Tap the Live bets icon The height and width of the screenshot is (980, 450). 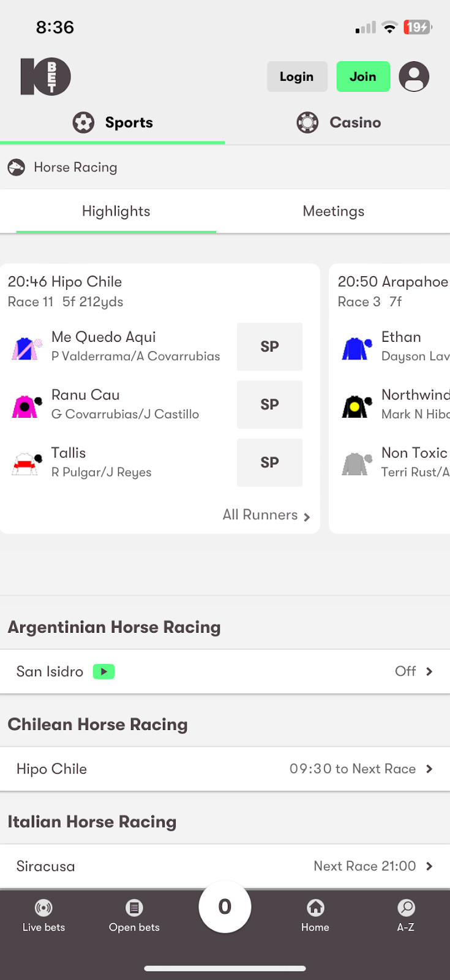[x=43, y=908]
